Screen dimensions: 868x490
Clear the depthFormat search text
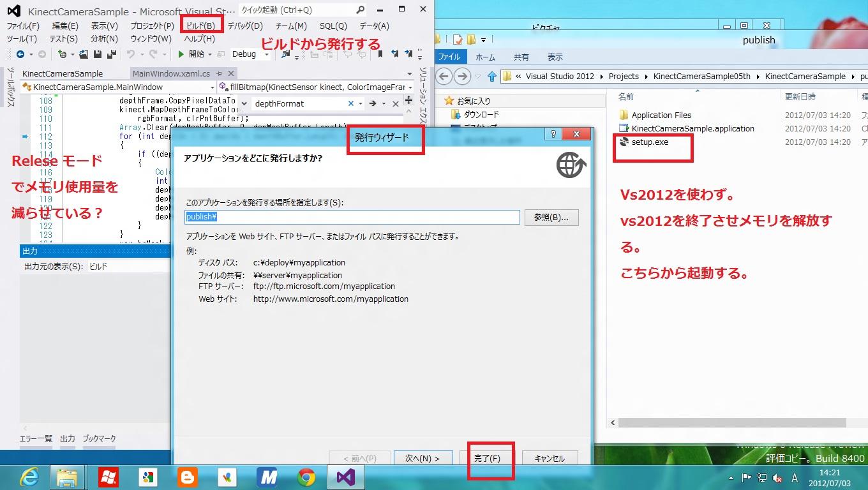[x=351, y=103]
